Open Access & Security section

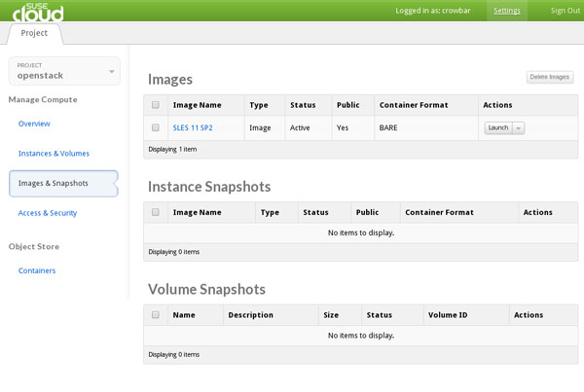click(48, 213)
